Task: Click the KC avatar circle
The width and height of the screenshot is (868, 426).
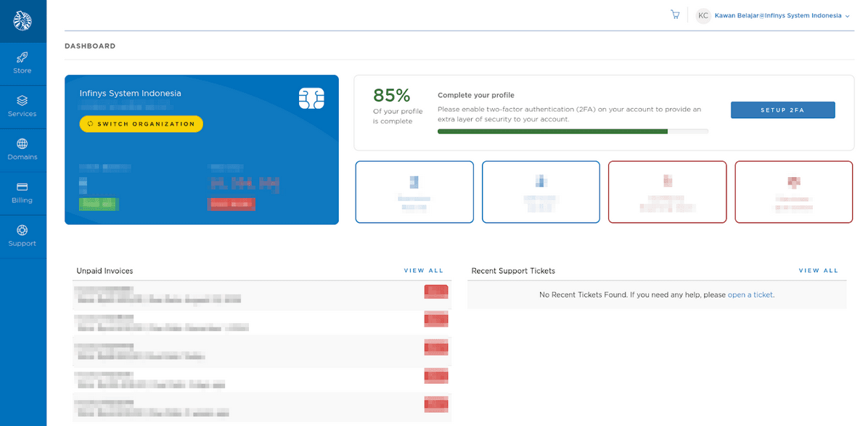Action: pos(702,15)
